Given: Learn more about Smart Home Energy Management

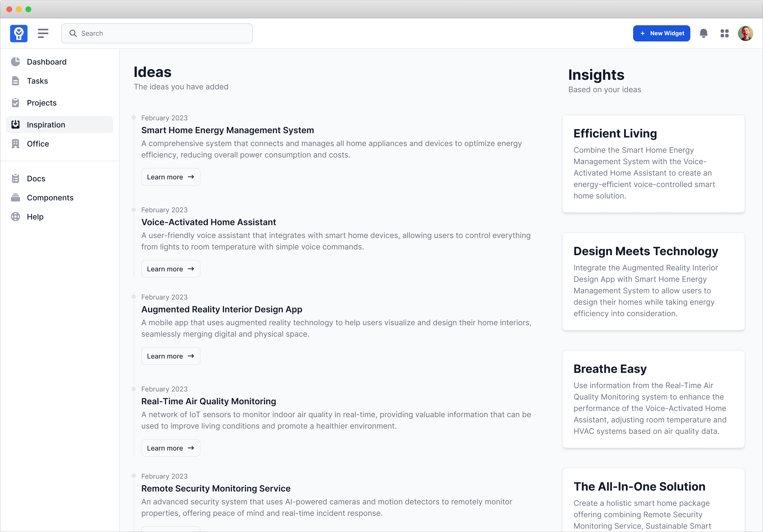Looking at the screenshot, I should [170, 177].
